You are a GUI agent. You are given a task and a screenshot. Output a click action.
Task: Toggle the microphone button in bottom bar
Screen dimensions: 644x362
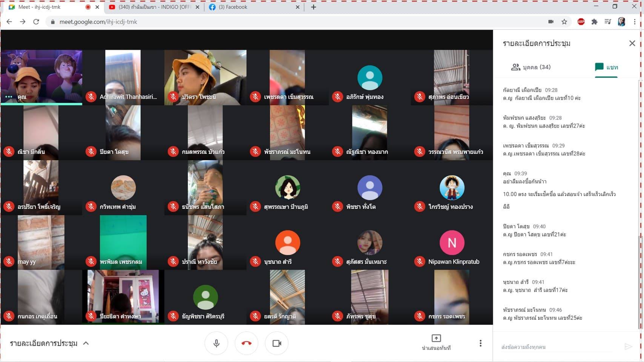(x=216, y=343)
